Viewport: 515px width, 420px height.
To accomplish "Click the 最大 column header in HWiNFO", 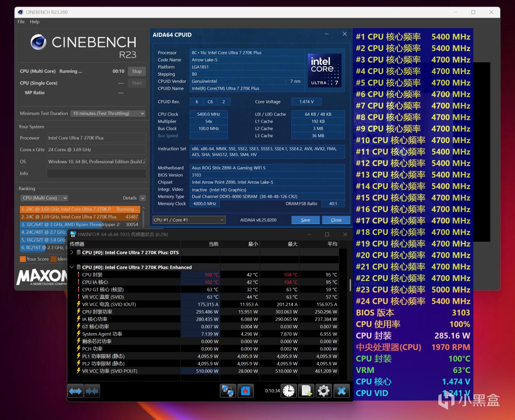I will (280, 244).
